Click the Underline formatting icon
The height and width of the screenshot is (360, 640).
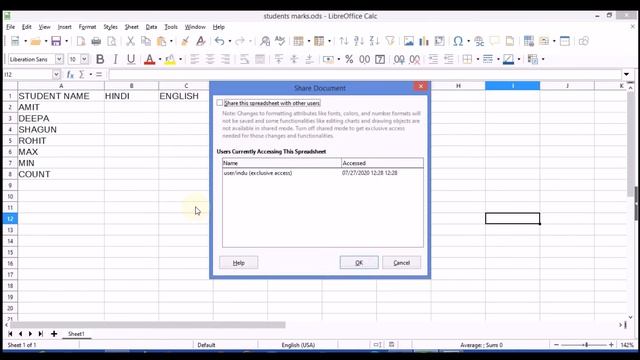(x=131, y=59)
